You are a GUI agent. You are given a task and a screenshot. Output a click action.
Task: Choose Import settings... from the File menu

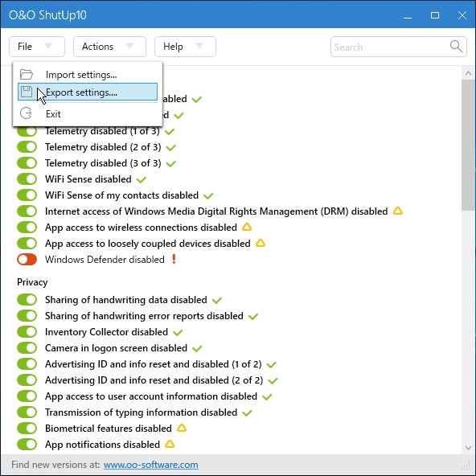coord(88,74)
